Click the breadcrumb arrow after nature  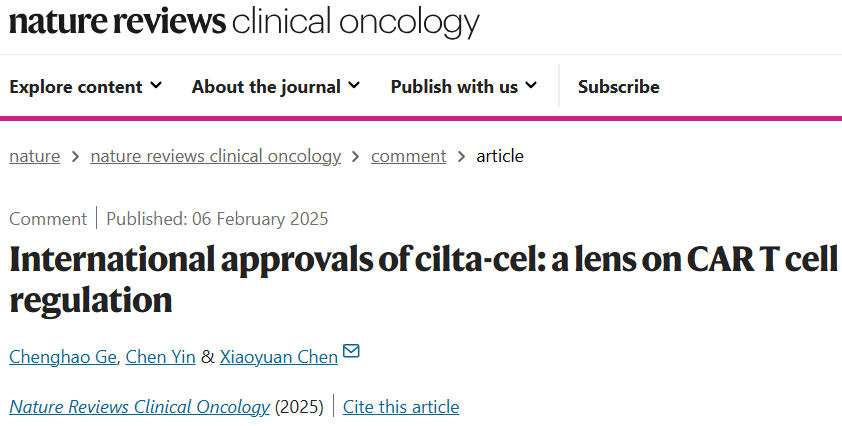click(x=75, y=157)
